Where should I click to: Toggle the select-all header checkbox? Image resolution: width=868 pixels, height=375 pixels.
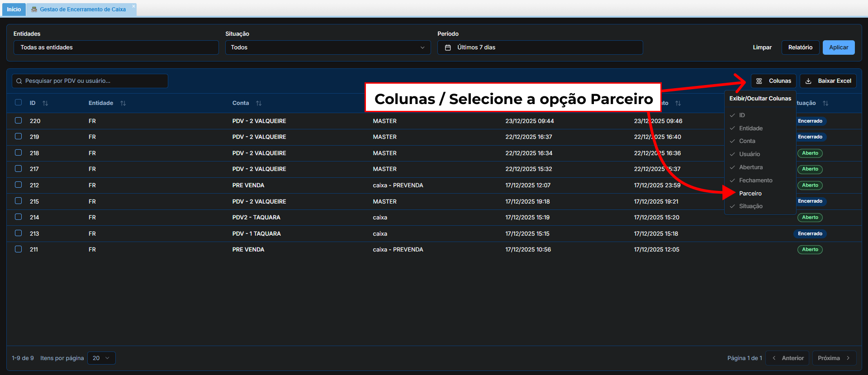pos(19,102)
